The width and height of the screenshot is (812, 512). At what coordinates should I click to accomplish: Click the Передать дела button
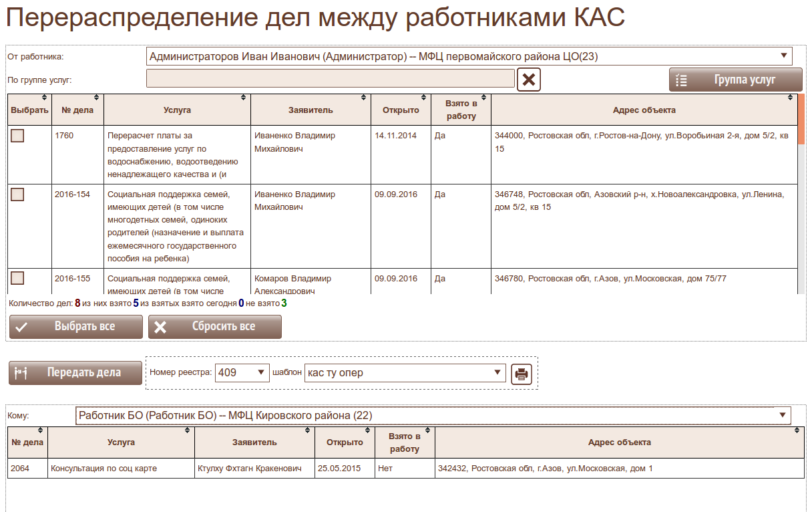tap(75, 373)
